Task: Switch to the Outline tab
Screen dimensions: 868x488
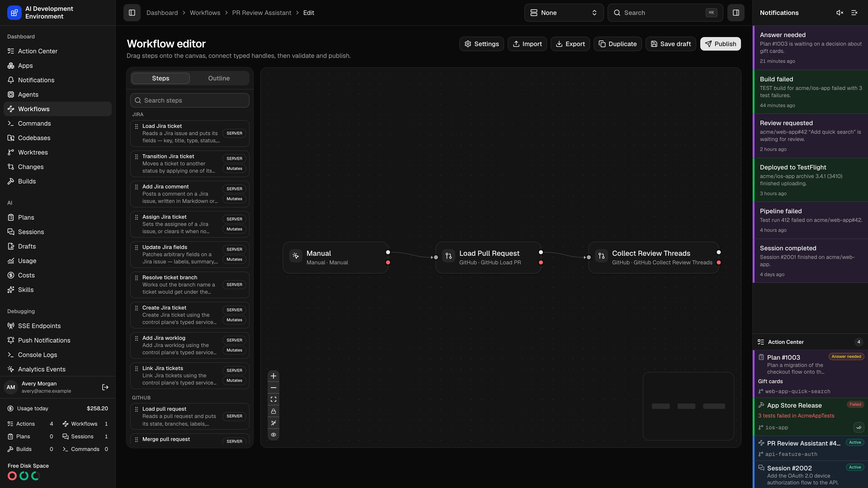Action: pos(219,78)
